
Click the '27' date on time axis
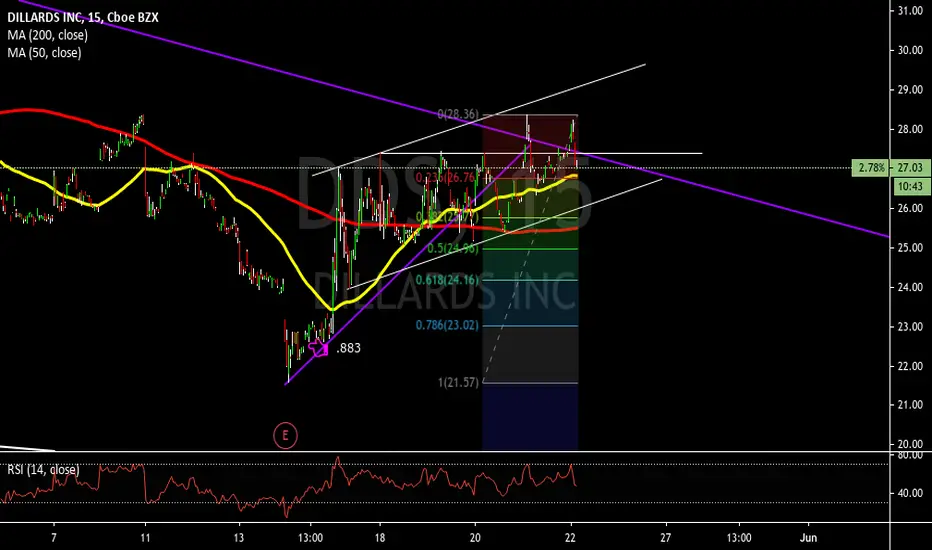[666, 538]
